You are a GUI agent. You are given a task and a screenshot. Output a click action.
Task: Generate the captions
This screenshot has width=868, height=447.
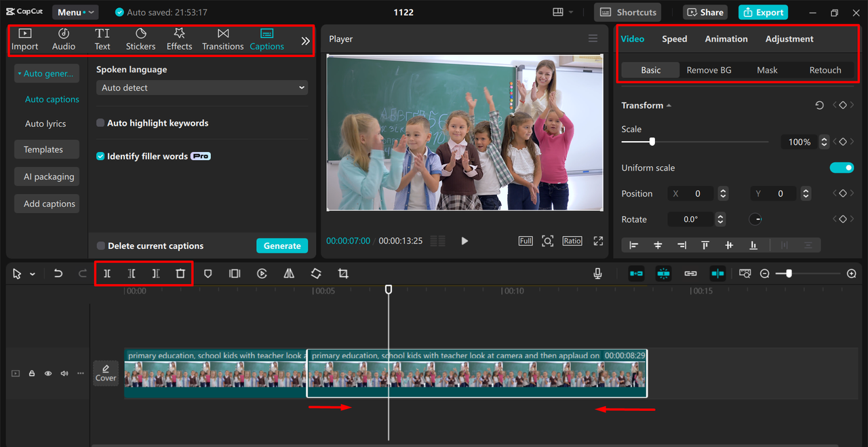(282, 246)
